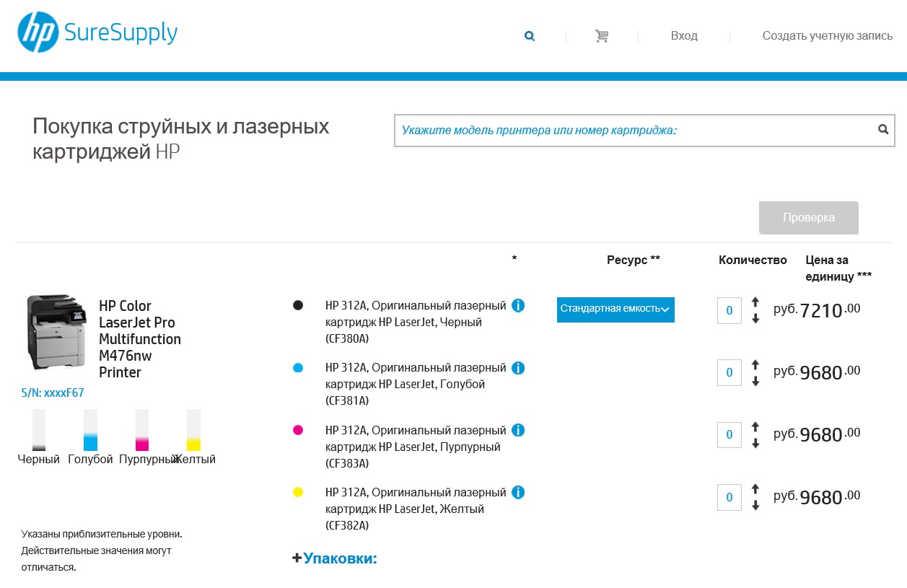Show info for black cartridge CF380A

coord(518,306)
